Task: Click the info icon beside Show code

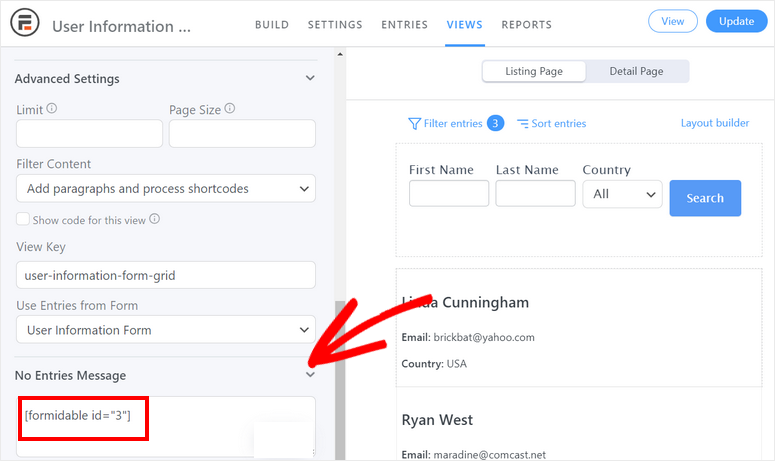Action: (x=154, y=219)
